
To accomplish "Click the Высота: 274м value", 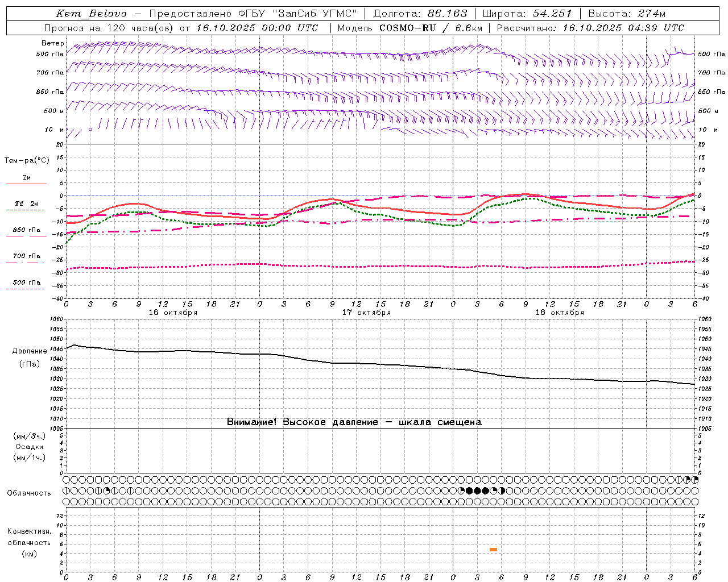I will [627, 14].
